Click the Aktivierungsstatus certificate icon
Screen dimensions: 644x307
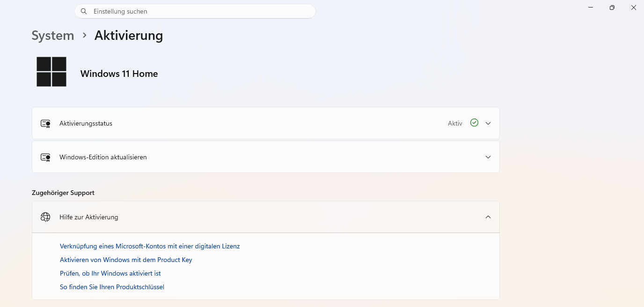pyautogui.click(x=45, y=123)
